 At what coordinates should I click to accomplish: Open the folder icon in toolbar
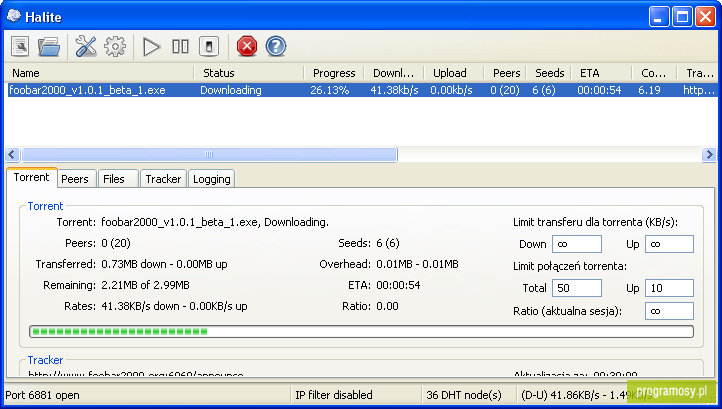(x=49, y=47)
